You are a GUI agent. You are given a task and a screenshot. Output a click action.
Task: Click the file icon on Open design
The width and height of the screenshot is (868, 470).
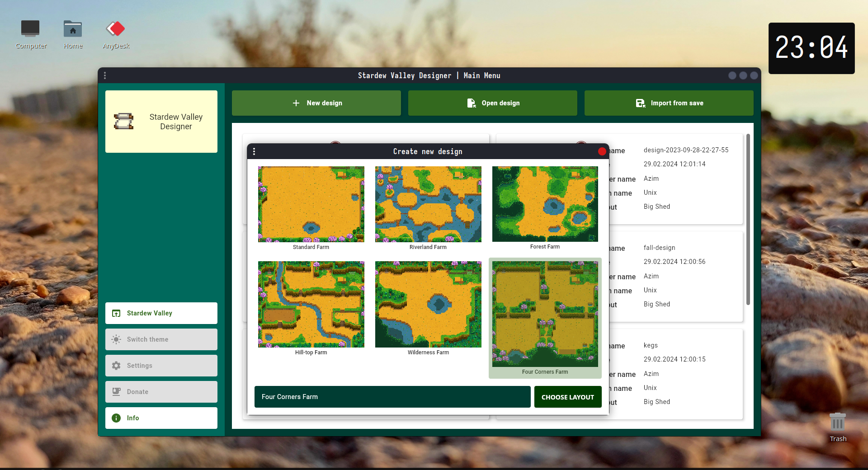point(471,103)
